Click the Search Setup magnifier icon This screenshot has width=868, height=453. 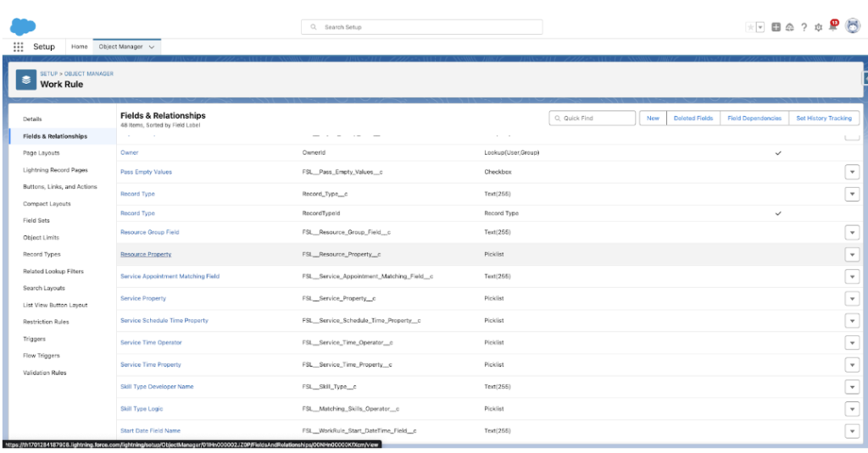[314, 27]
